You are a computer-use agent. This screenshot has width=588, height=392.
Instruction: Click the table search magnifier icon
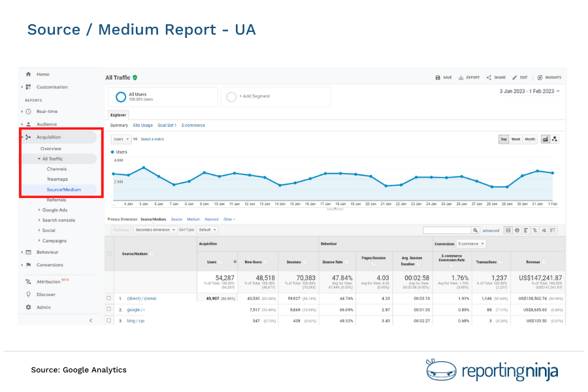point(475,231)
